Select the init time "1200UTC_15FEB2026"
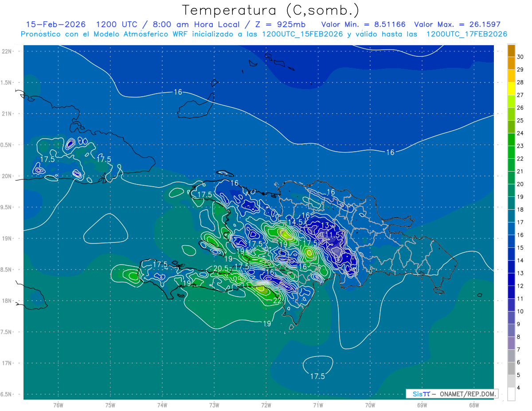 tap(303, 34)
